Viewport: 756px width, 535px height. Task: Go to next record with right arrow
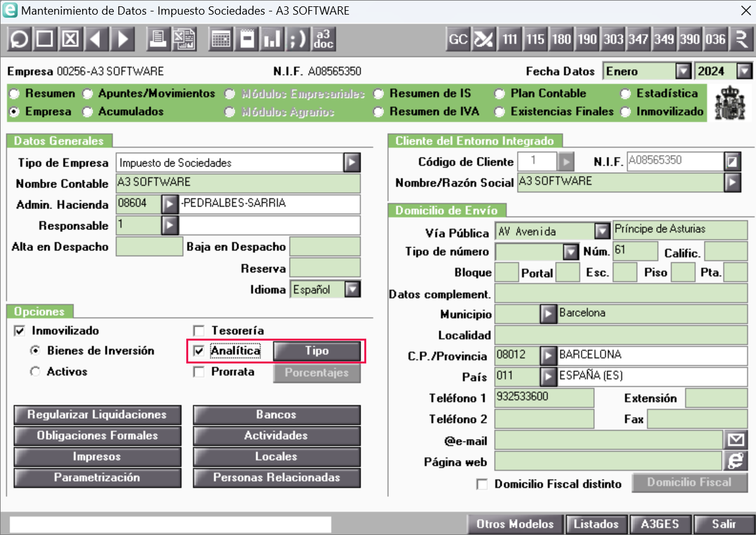(x=123, y=39)
